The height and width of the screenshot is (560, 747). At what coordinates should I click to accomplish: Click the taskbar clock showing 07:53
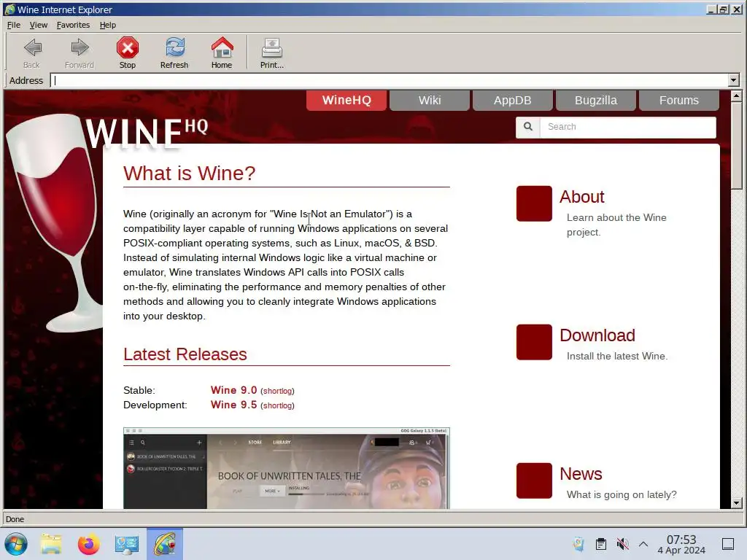[681, 544]
